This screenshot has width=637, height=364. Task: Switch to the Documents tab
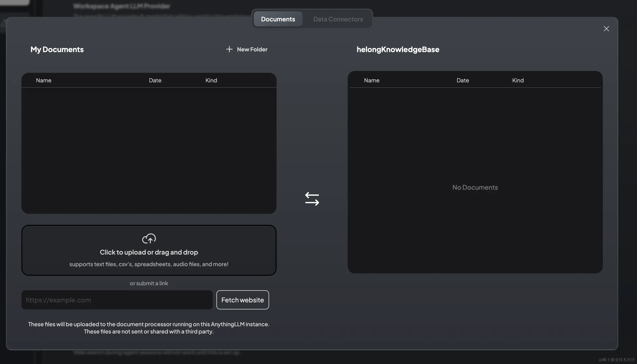pos(278,19)
